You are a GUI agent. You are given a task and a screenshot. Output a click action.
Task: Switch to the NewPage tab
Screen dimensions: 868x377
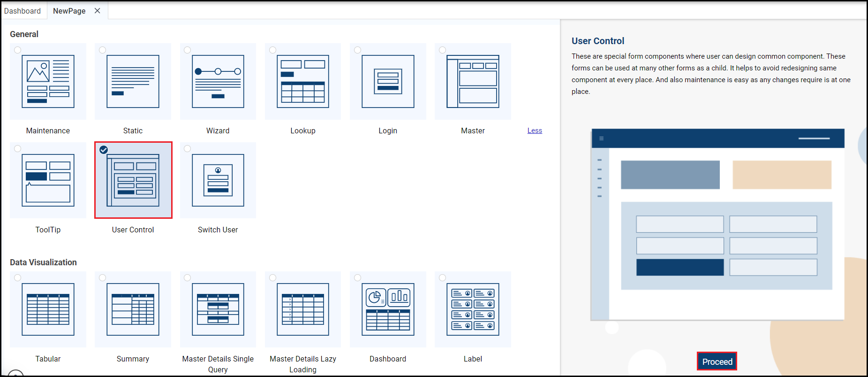pyautogui.click(x=69, y=11)
